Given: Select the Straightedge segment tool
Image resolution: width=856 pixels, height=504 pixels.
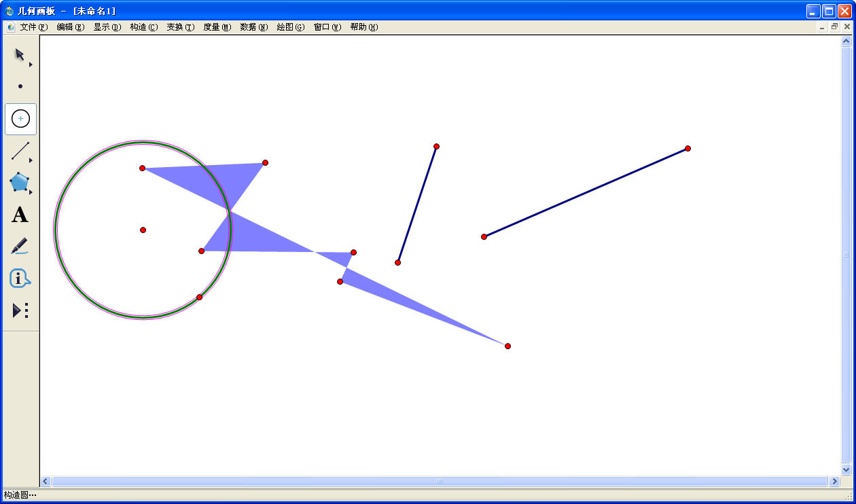Looking at the screenshot, I should pyautogui.click(x=20, y=151).
